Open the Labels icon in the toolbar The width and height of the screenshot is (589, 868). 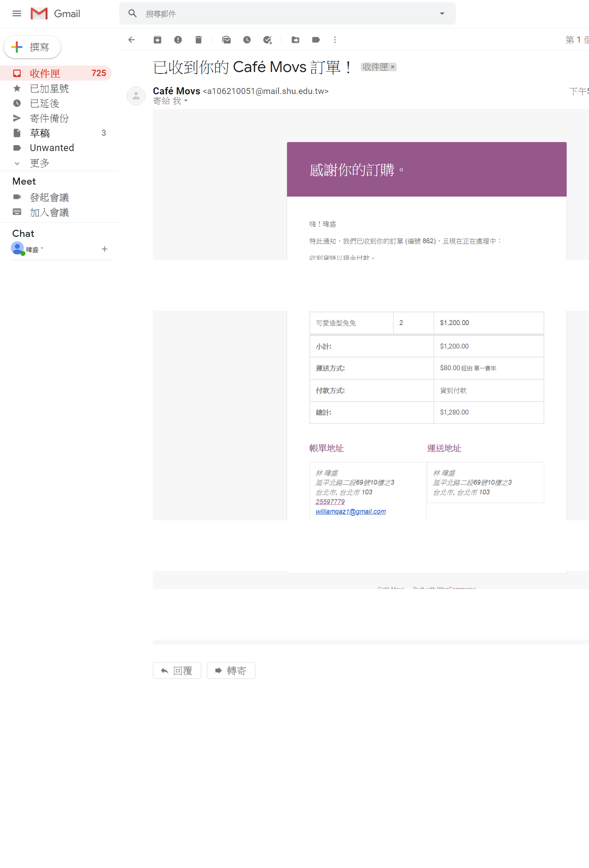pyautogui.click(x=316, y=40)
